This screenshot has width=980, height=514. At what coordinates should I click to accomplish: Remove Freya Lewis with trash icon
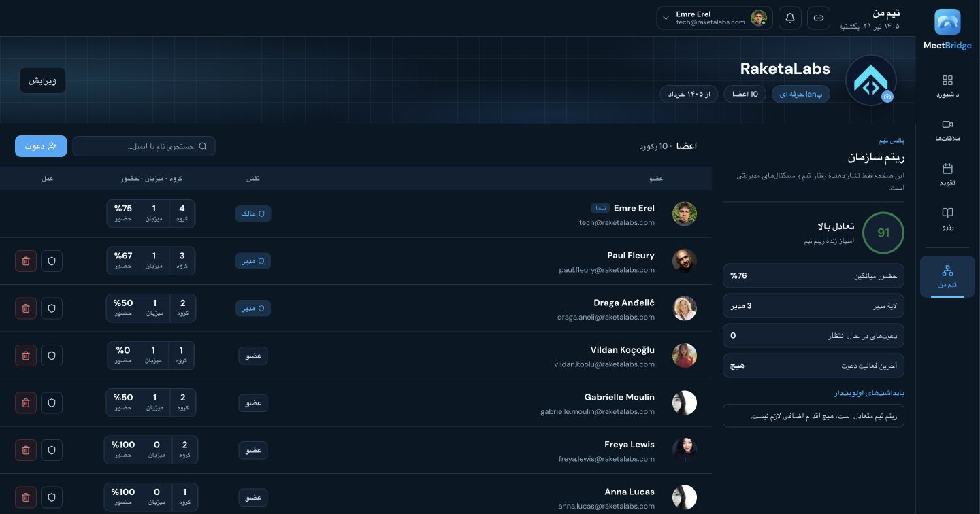[26, 450]
